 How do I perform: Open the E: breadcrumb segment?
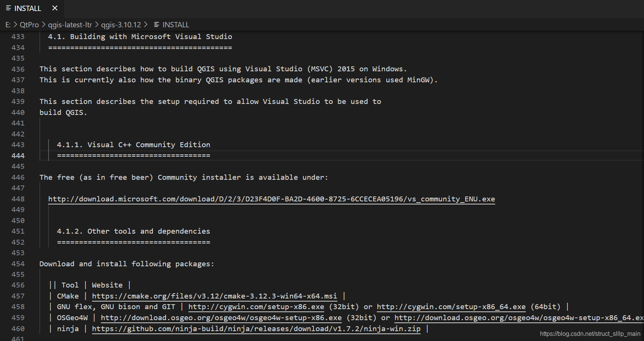click(x=8, y=25)
